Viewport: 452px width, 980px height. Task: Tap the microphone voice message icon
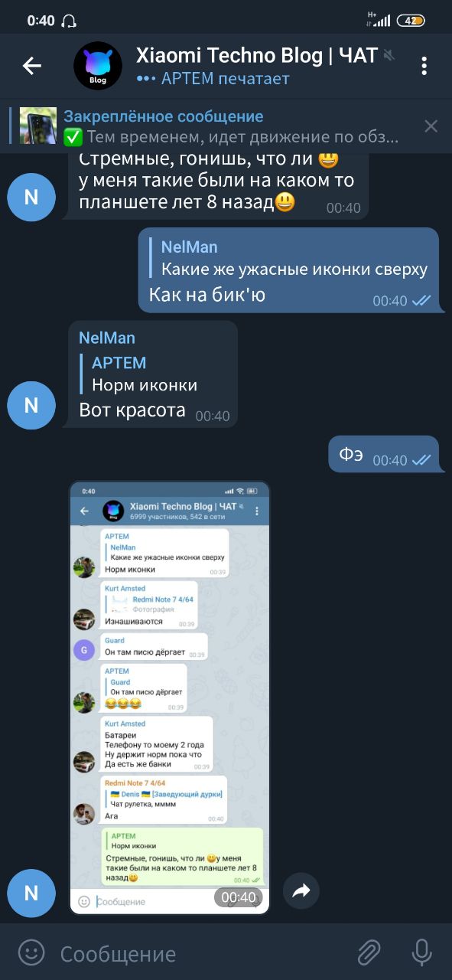pos(421,953)
